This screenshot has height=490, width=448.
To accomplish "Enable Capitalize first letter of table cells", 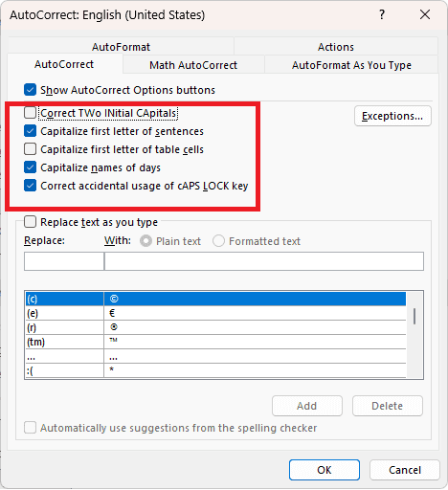I will [30, 149].
